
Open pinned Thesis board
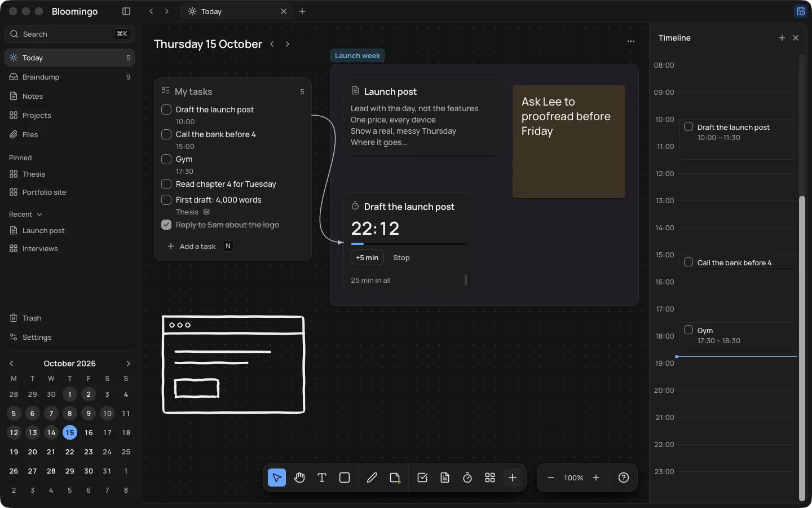pyautogui.click(x=70, y=174)
